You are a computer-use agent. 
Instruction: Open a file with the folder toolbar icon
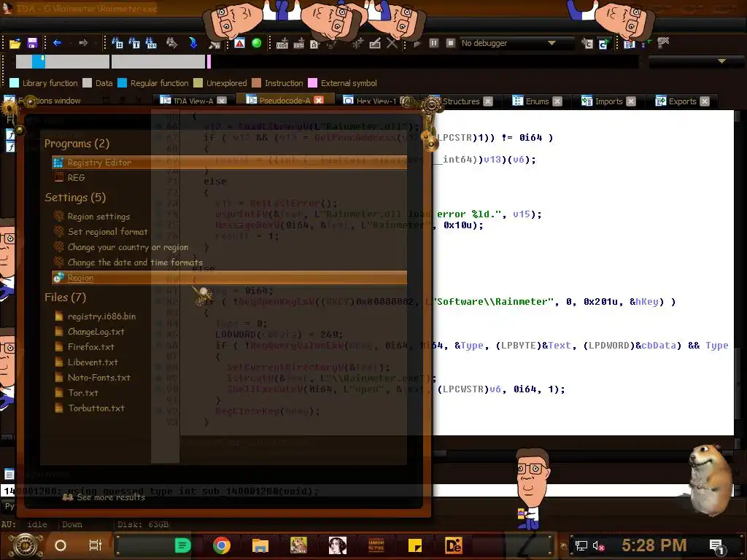(15, 43)
